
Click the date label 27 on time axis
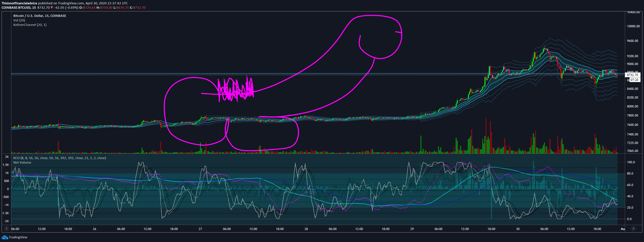pyautogui.click(x=200, y=229)
